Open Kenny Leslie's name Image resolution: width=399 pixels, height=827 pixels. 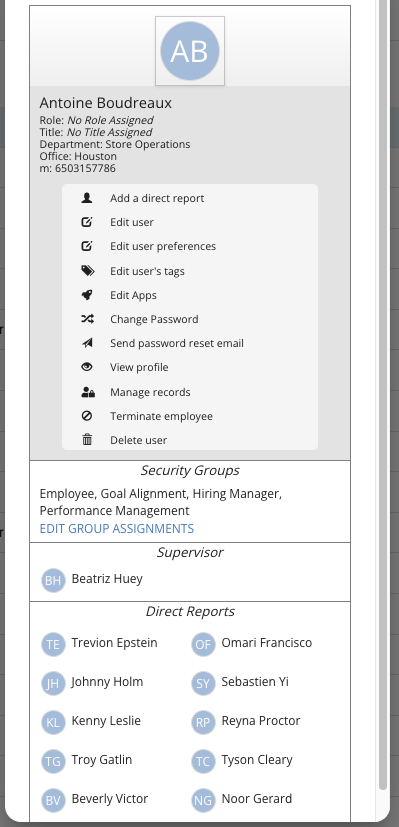[106, 720]
